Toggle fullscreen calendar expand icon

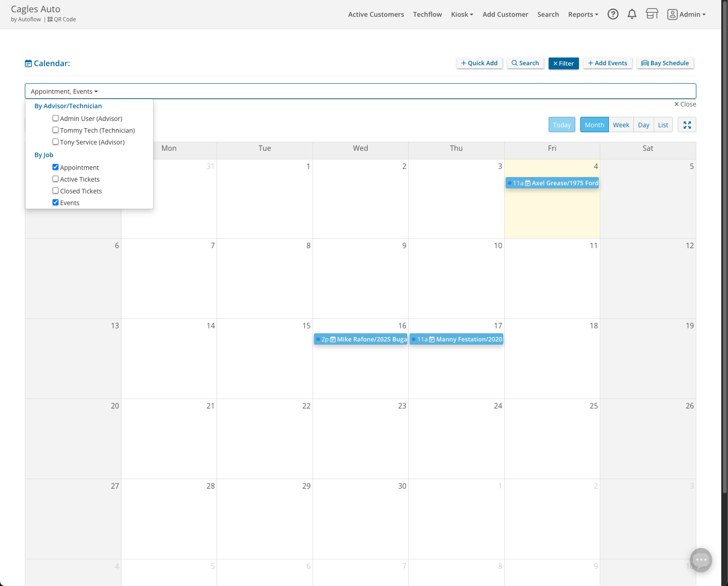point(687,125)
